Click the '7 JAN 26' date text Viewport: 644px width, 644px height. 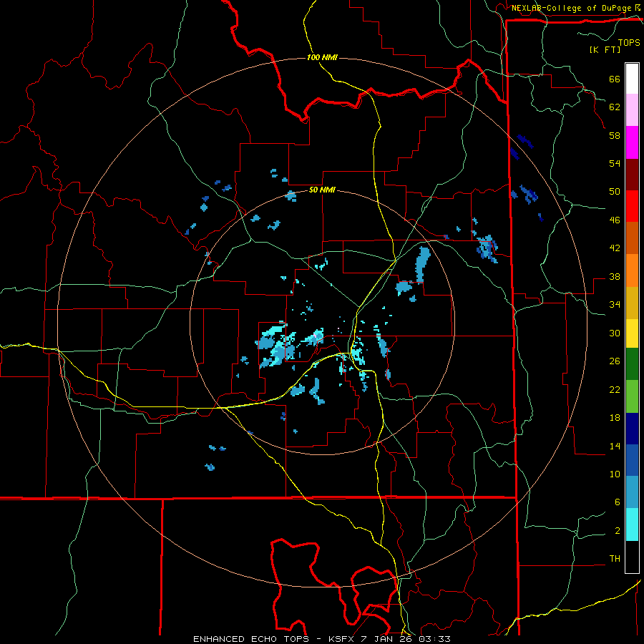tap(387, 639)
